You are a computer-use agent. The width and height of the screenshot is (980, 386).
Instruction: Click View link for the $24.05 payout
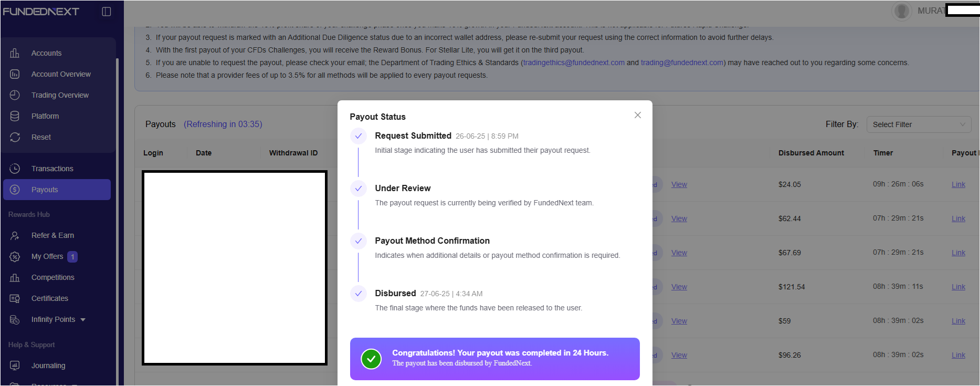pos(679,184)
